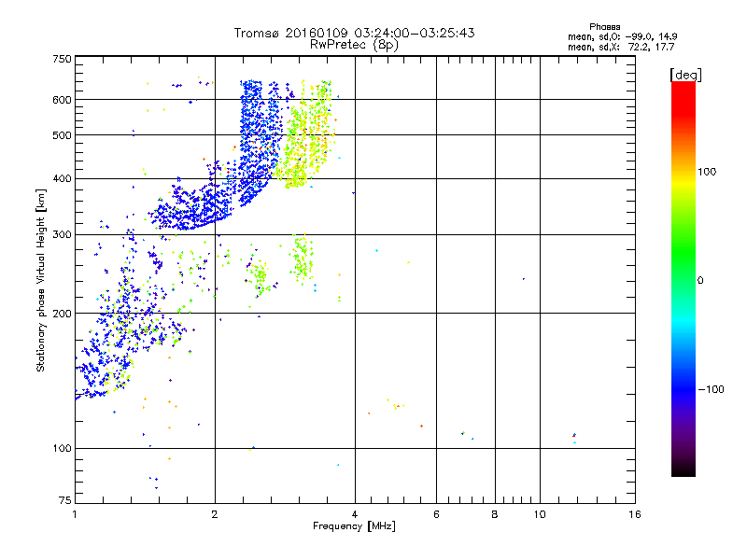
Task: Click y-axis tick label "300"
Action: (62, 235)
